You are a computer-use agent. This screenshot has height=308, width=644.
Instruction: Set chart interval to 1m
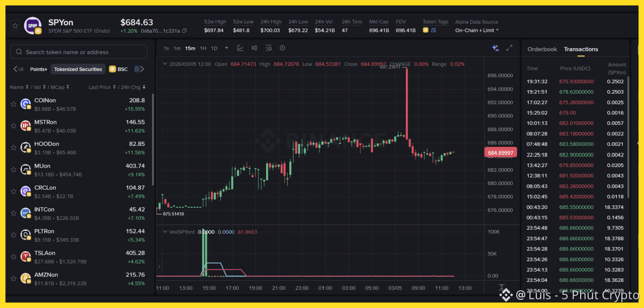click(x=177, y=48)
